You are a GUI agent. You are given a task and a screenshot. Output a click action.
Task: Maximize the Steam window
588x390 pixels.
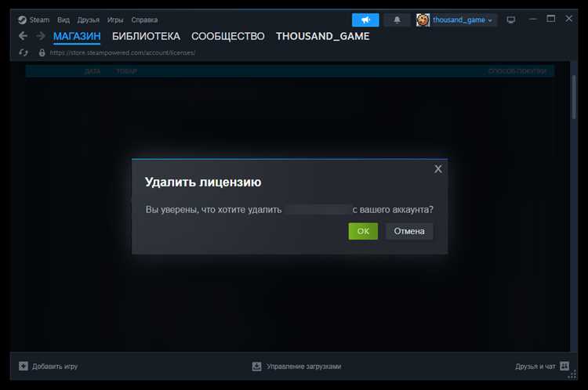coord(551,19)
